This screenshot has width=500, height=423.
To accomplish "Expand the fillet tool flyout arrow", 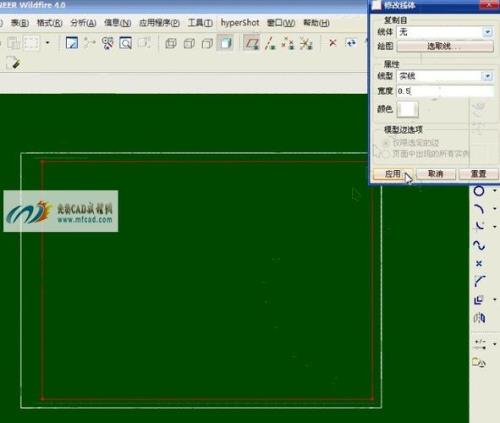I will [x=495, y=226].
